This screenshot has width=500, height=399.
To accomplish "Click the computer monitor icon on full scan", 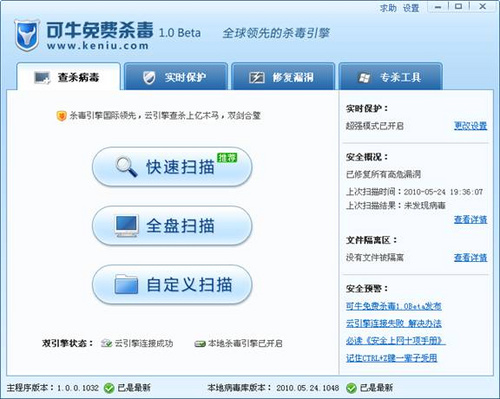I will 126,226.
